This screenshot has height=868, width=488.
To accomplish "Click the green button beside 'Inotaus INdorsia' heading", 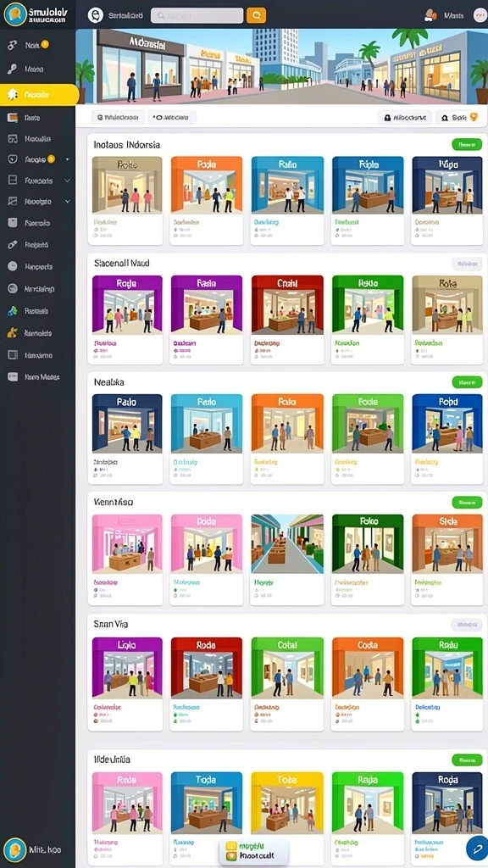I will (467, 144).
